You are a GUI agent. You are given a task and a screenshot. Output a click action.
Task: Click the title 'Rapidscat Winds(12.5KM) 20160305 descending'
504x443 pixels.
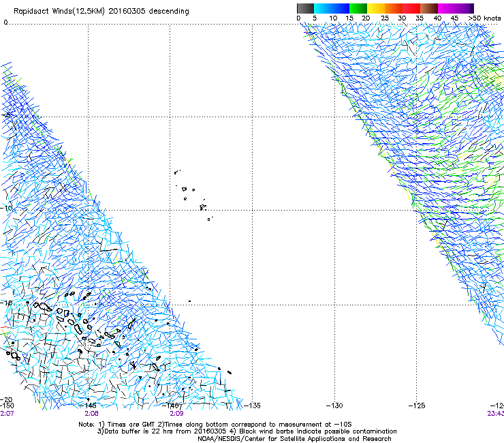(x=101, y=11)
